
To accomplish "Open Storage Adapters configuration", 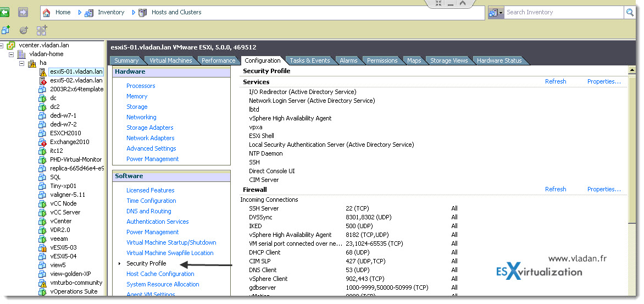I will [150, 128].
